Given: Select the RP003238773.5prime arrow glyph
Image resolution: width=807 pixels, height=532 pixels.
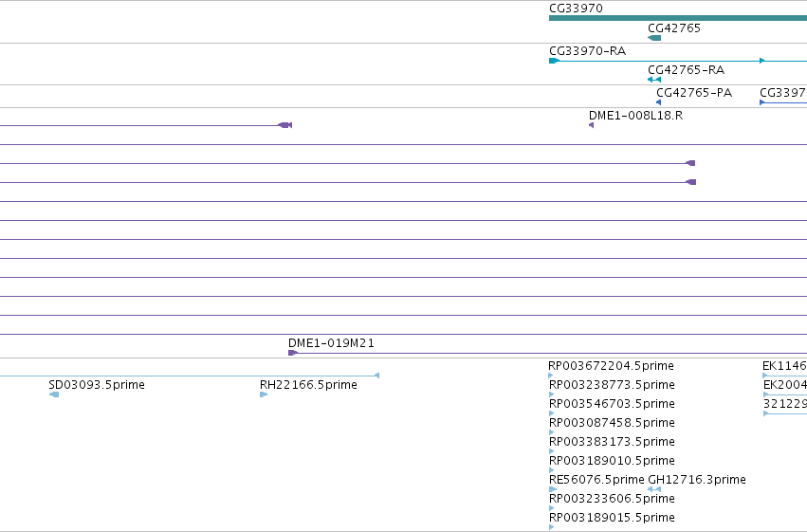Looking at the screenshot, I should coord(552,394).
